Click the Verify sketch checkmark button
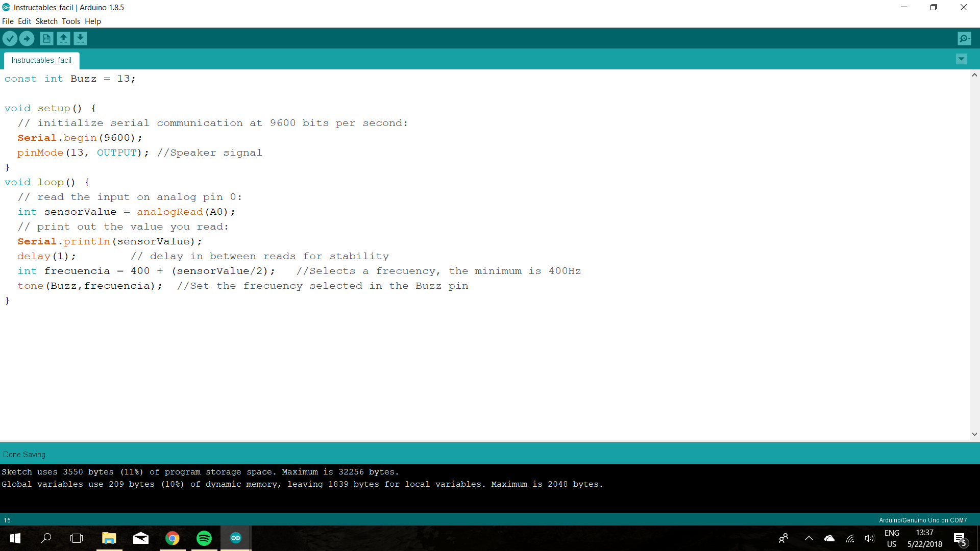This screenshot has width=980, height=551. tap(10, 38)
